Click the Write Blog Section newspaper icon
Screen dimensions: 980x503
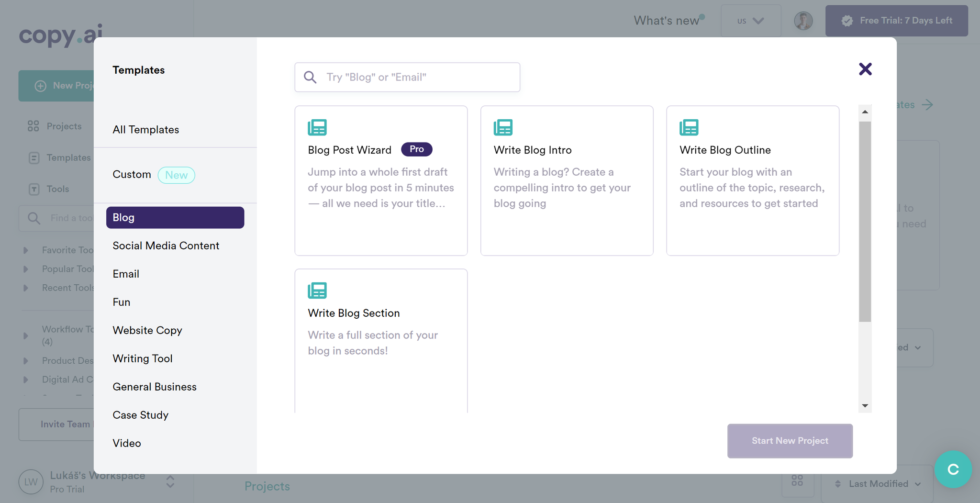(317, 291)
